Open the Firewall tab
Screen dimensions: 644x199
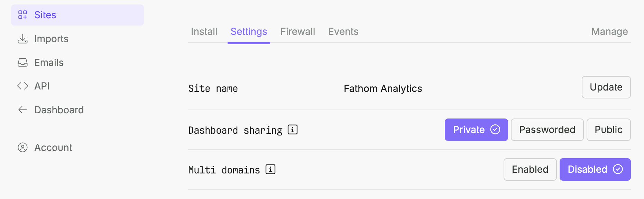pyautogui.click(x=297, y=31)
